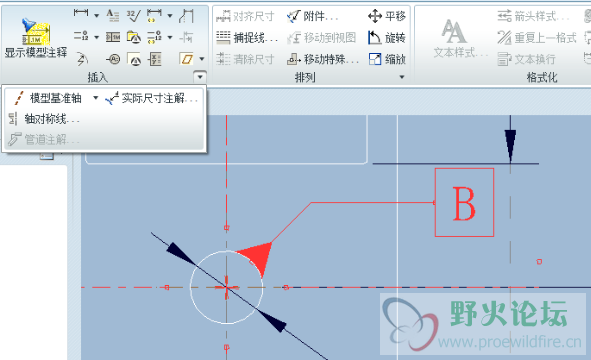The image size is (591, 360).
Task: Insert a surface finish symbol (32 icon)
Action: point(133,15)
